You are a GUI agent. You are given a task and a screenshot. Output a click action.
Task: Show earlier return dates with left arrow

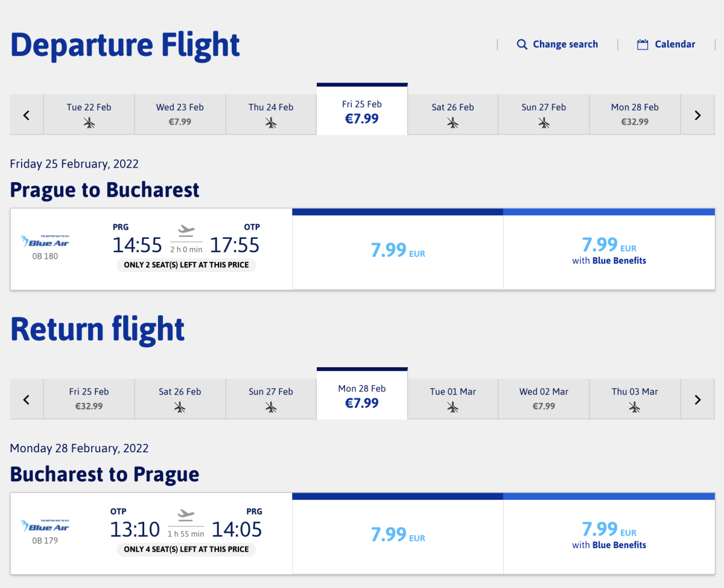[x=27, y=399]
